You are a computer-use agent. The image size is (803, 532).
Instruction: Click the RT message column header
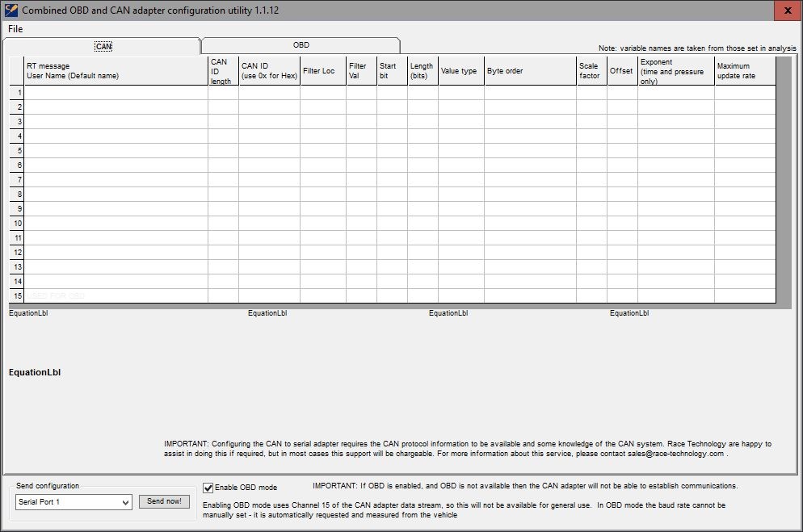click(x=116, y=71)
